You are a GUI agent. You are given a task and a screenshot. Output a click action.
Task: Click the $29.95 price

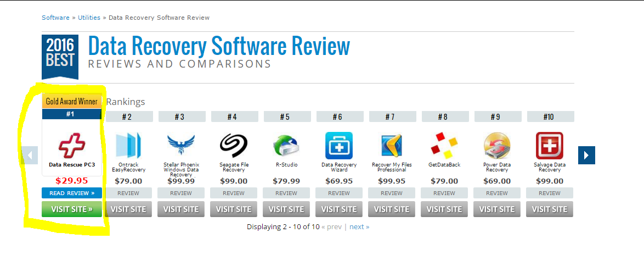(x=72, y=181)
